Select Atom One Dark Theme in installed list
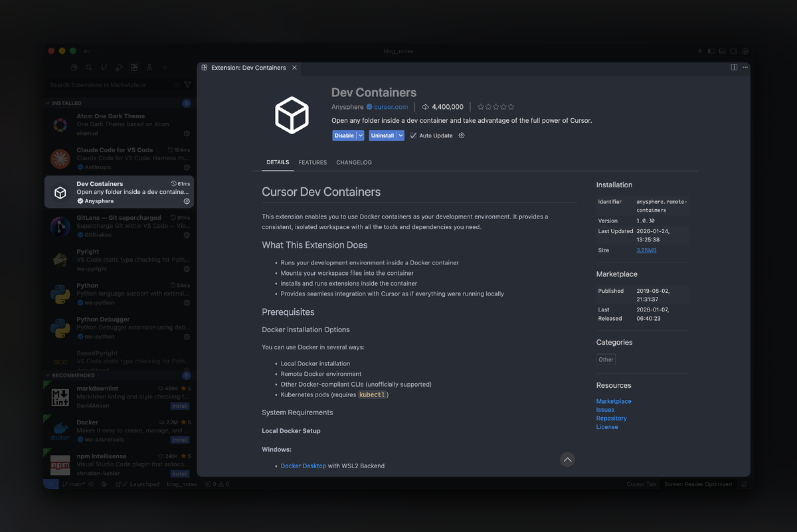This screenshot has width=797, height=532. (120, 125)
